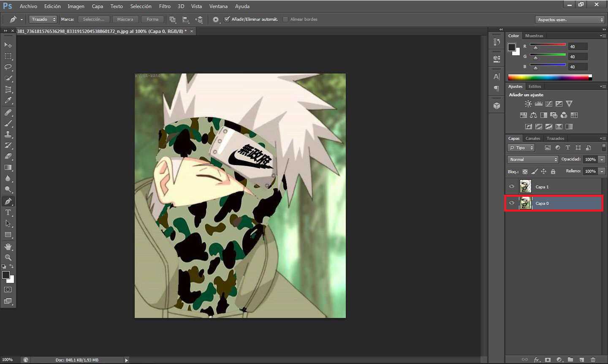
Task: Select the Crop tool
Action: (x=8, y=89)
